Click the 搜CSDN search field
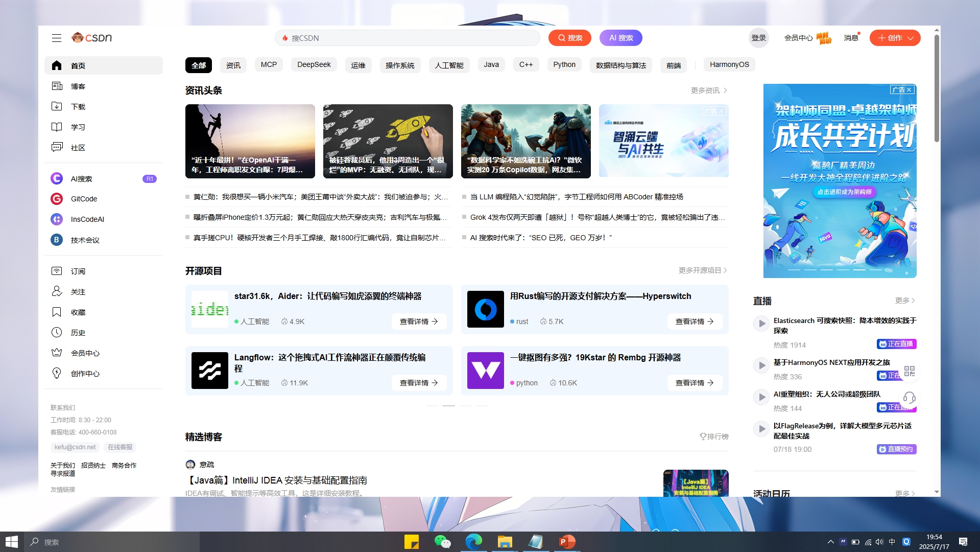The width and height of the screenshot is (980, 552). coord(408,38)
